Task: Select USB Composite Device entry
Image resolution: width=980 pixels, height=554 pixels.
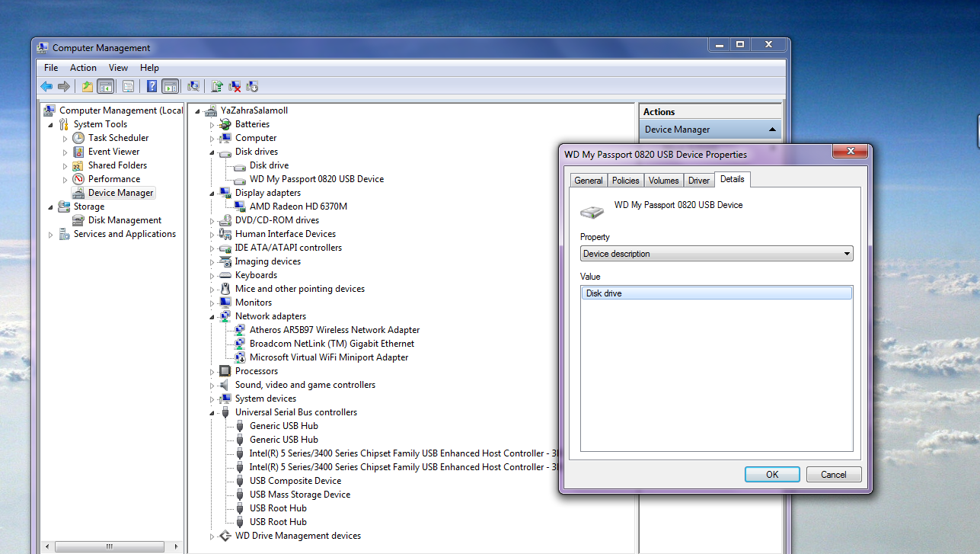Action: click(x=295, y=481)
